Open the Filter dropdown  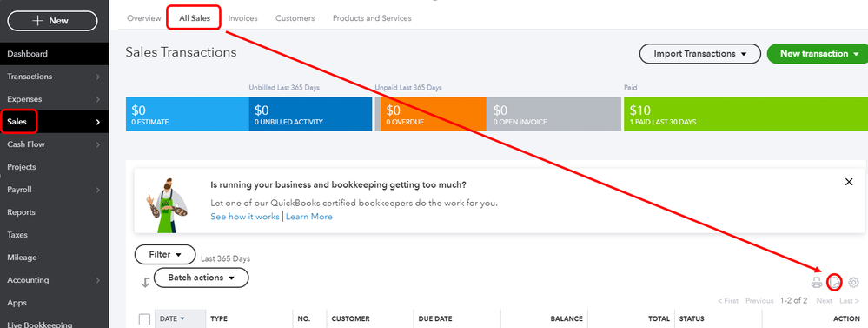tap(165, 254)
